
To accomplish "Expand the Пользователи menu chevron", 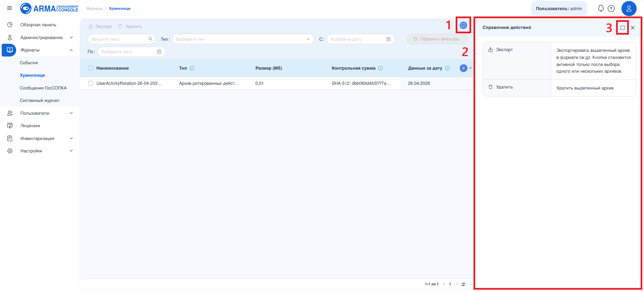I will click(x=71, y=113).
